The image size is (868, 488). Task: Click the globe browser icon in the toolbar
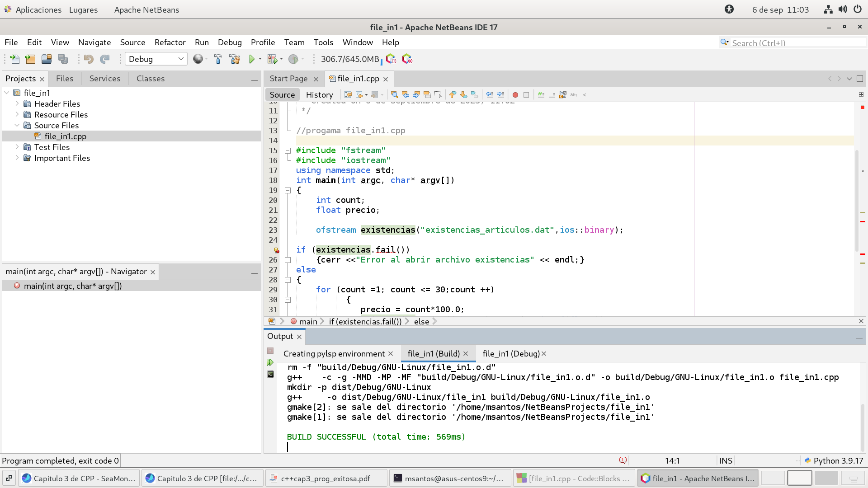198,59
